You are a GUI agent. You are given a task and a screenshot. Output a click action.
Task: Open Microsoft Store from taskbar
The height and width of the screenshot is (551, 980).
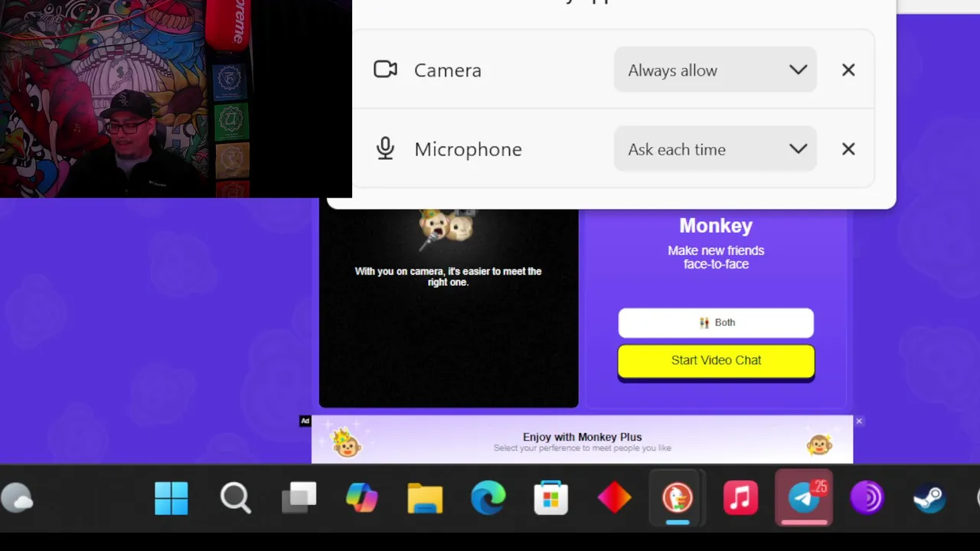(x=551, y=499)
